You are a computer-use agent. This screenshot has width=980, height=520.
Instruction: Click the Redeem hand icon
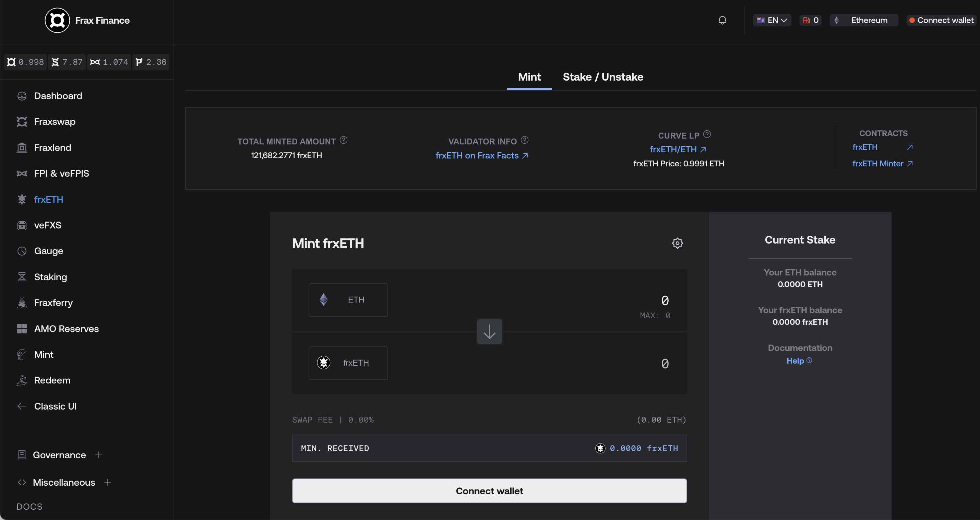22,380
